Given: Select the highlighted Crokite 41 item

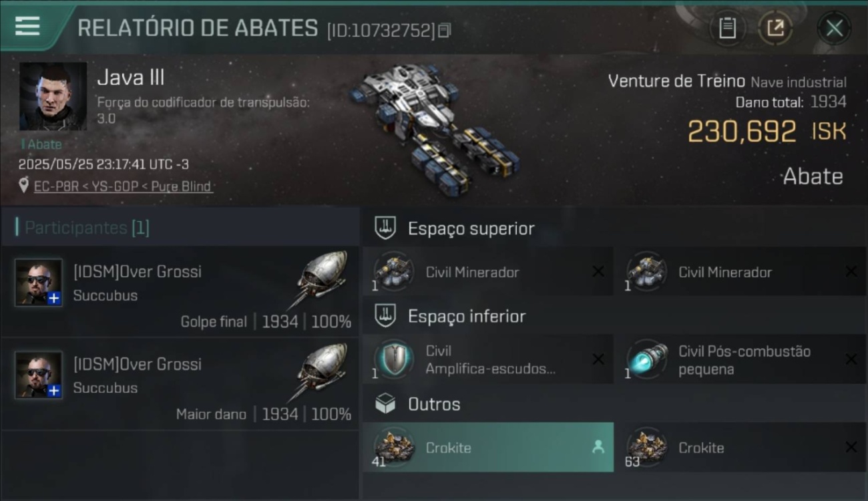Looking at the screenshot, I should 487,447.
